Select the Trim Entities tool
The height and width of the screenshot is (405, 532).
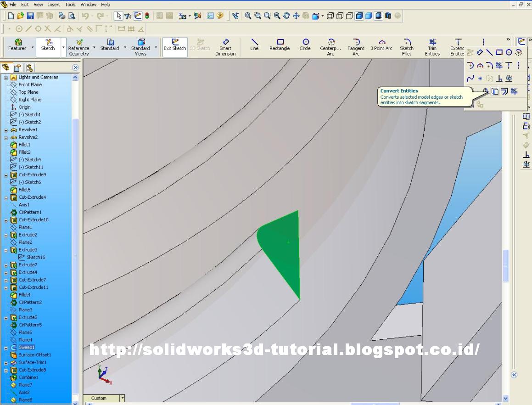(x=432, y=45)
